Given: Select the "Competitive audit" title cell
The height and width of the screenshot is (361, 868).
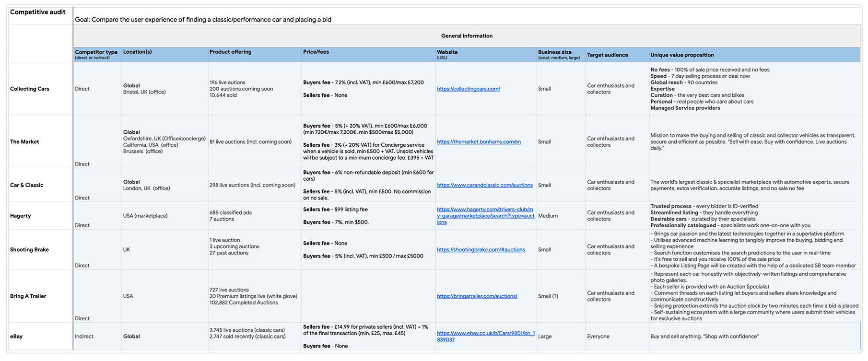Looking at the screenshot, I should (x=38, y=12).
